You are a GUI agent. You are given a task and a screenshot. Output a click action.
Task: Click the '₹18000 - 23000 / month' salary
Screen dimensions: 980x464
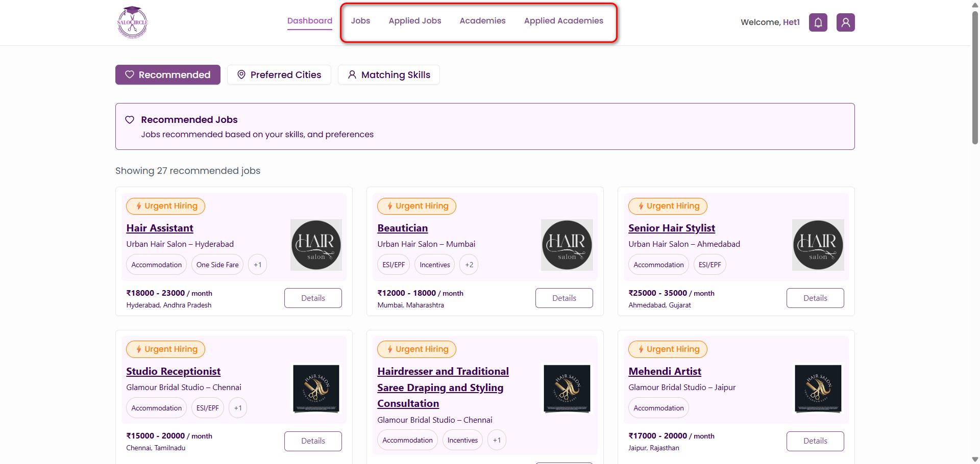169,293
